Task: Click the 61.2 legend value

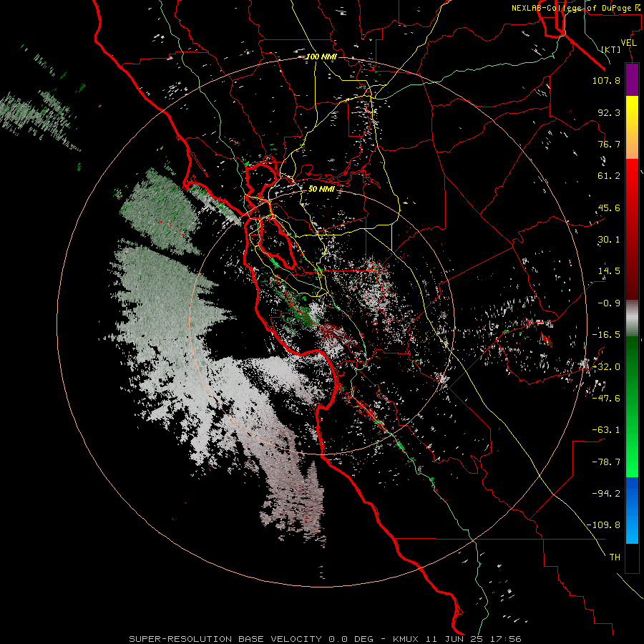Action: [609, 176]
